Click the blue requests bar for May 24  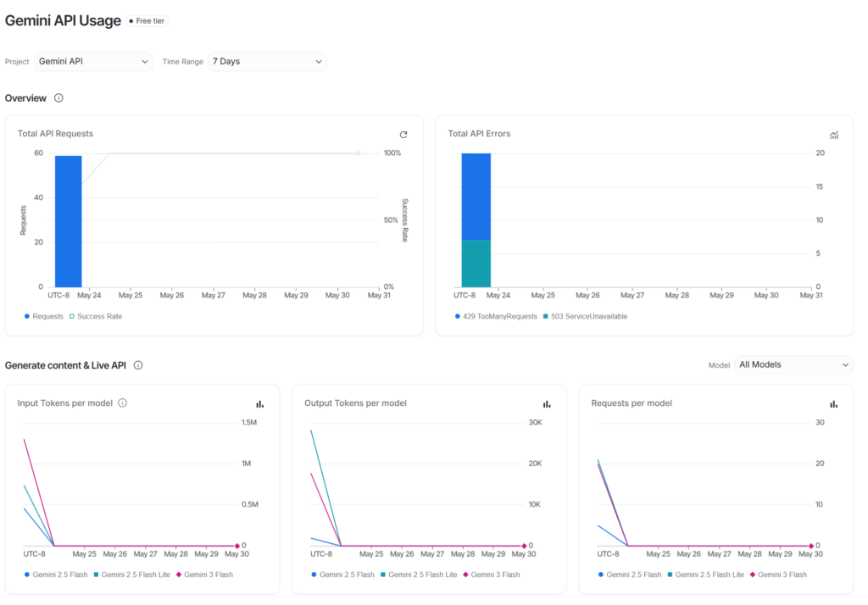[68, 221]
